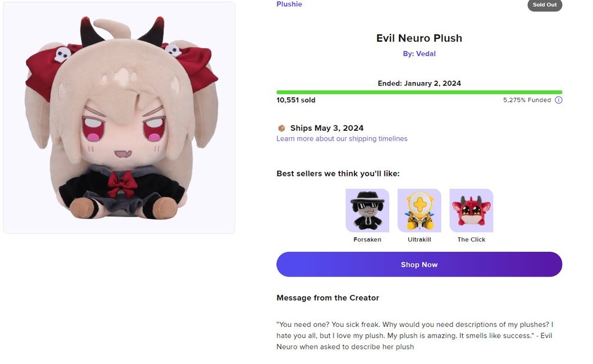
Task: Click the 10,551 sold count
Action: pos(296,100)
